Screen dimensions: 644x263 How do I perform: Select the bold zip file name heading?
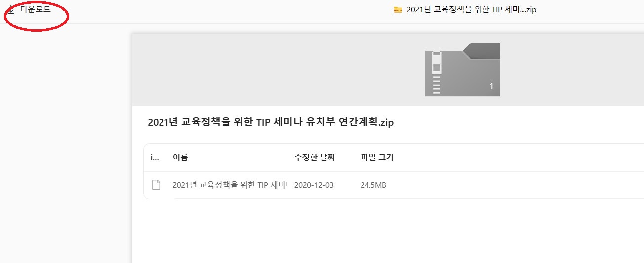pyautogui.click(x=271, y=123)
